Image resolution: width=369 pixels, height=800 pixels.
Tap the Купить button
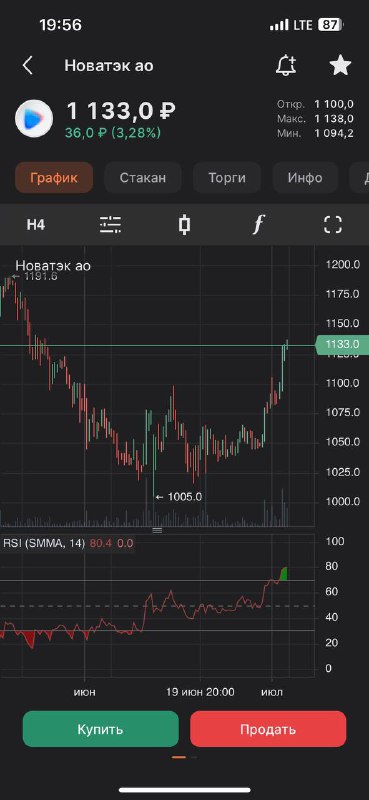(x=101, y=729)
